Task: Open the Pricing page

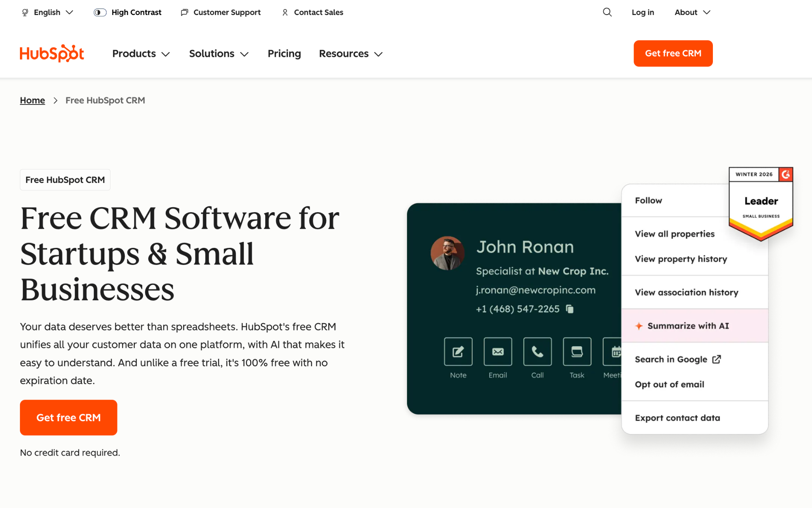Action: click(x=284, y=54)
